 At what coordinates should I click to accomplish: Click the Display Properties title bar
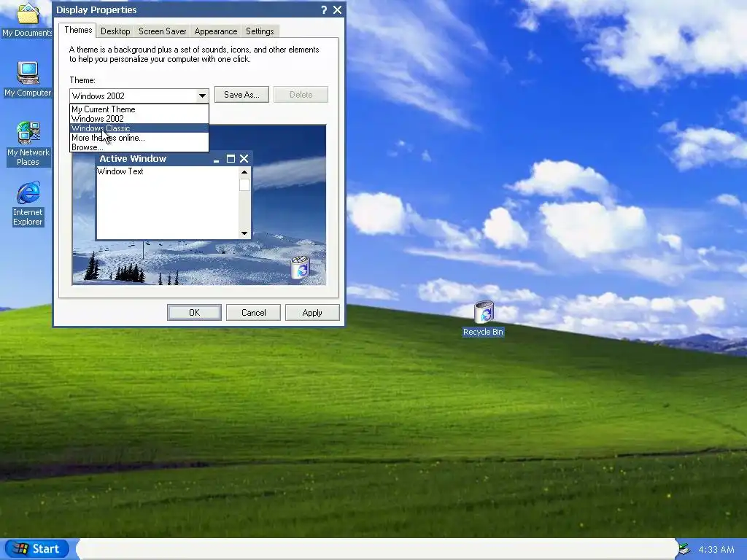[199, 10]
